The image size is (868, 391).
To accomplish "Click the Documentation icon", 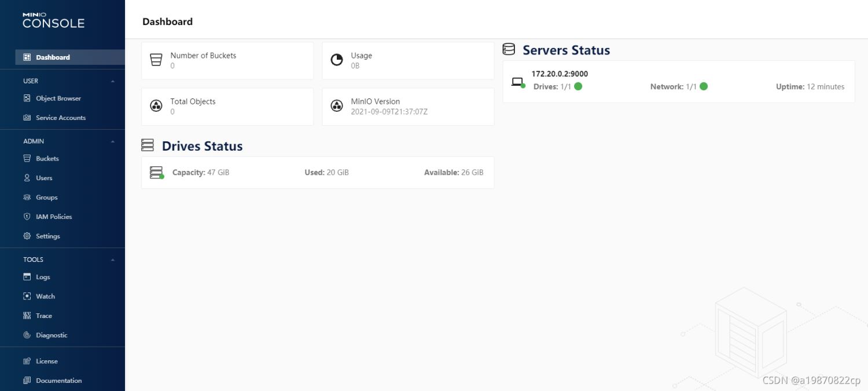I will 27,381.
